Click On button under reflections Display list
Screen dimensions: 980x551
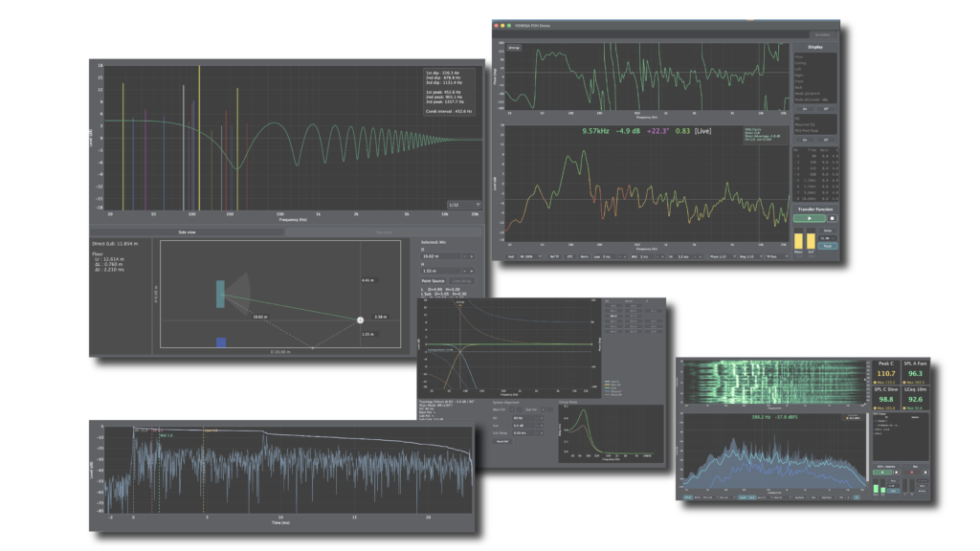tap(805, 109)
